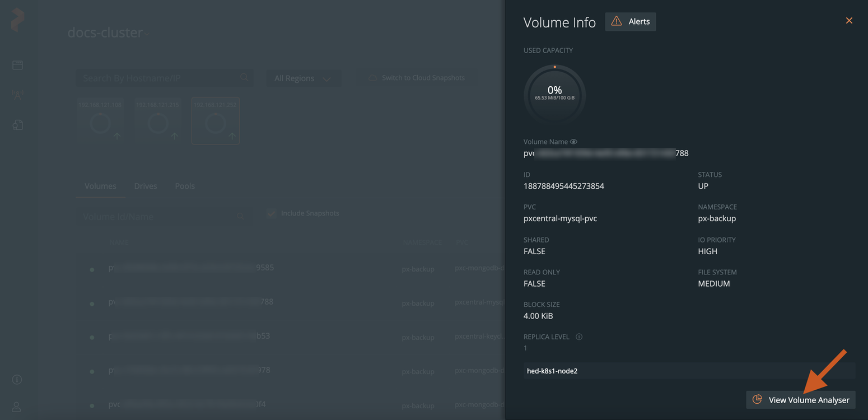The width and height of the screenshot is (868, 420).
Task: Uncheck the Include Snapshots checkbox
Action: click(271, 213)
